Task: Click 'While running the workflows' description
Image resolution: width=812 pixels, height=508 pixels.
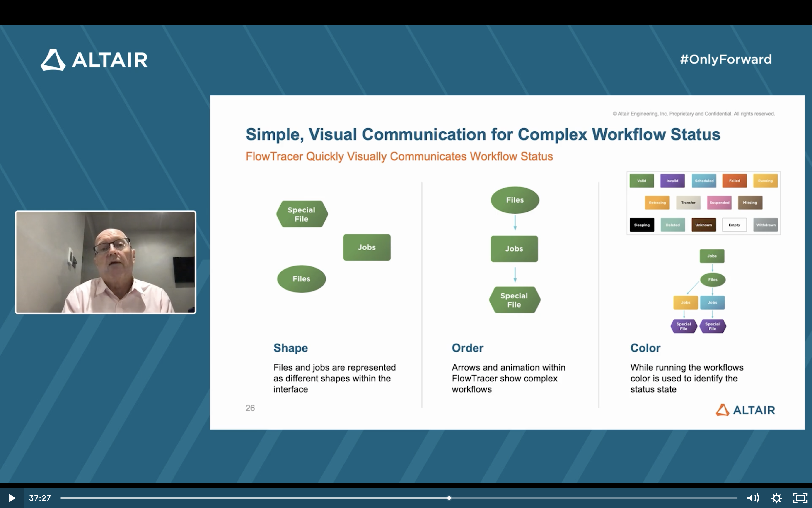Action: (x=687, y=378)
